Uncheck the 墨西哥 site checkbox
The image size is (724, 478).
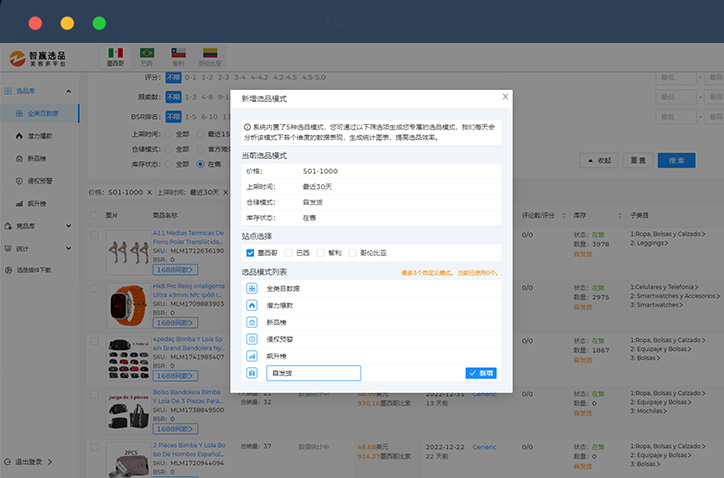(x=250, y=253)
